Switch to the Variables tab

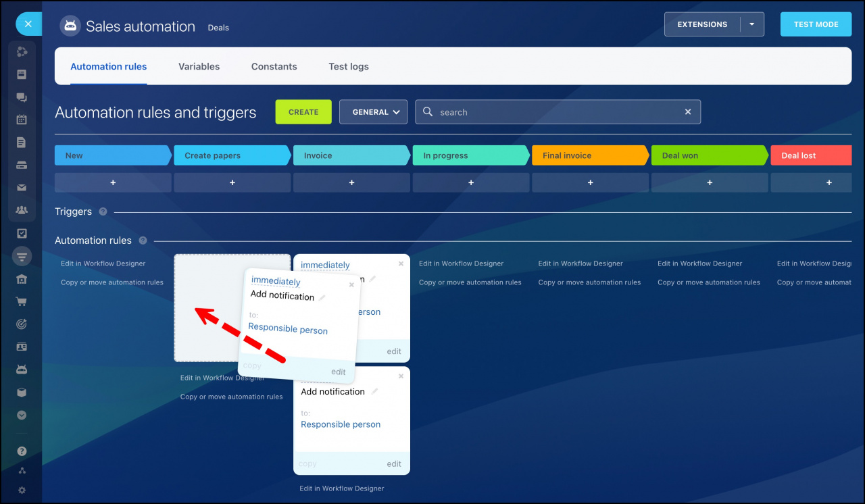199,66
